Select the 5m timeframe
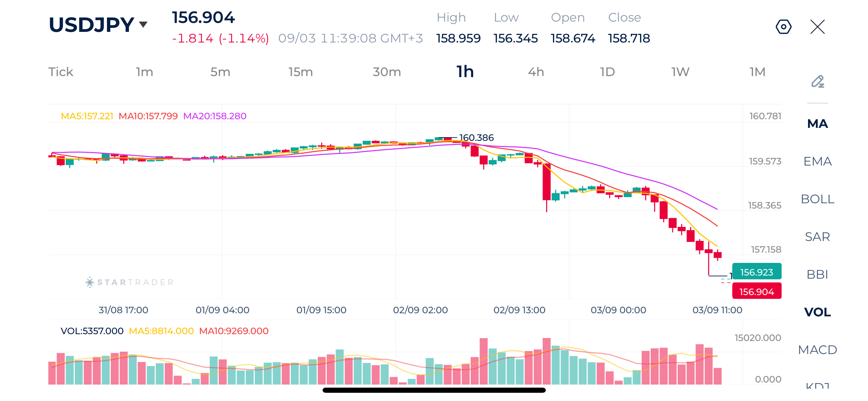 pyautogui.click(x=220, y=72)
